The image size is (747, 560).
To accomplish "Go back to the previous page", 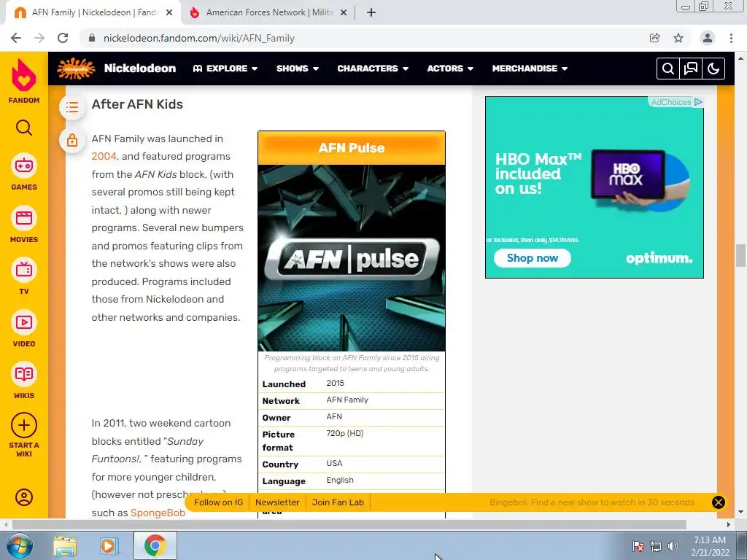I will point(16,38).
